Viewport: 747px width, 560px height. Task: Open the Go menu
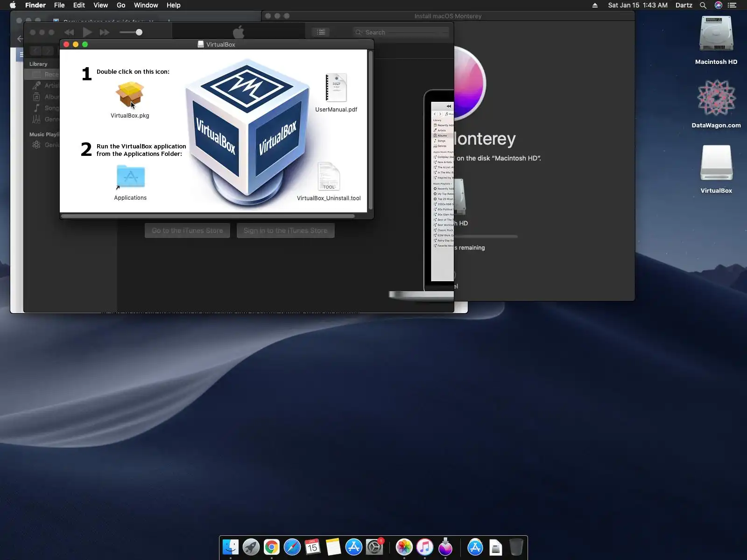click(121, 5)
